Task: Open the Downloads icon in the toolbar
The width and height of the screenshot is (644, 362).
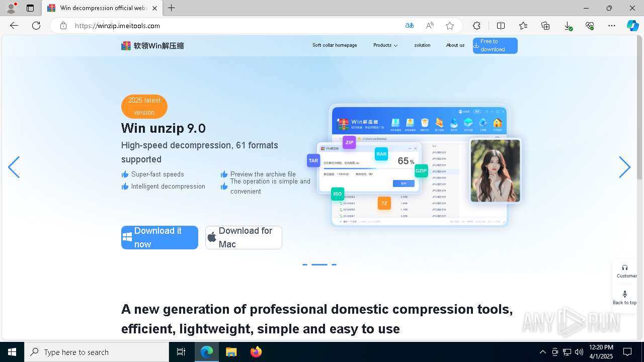Action: (568, 26)
